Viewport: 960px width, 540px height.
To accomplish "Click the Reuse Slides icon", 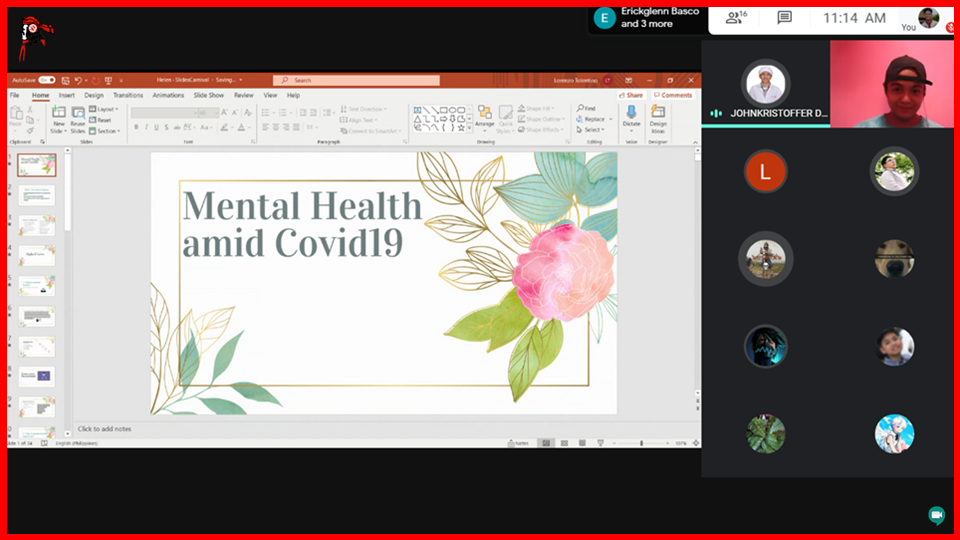I will coord(77,116).
